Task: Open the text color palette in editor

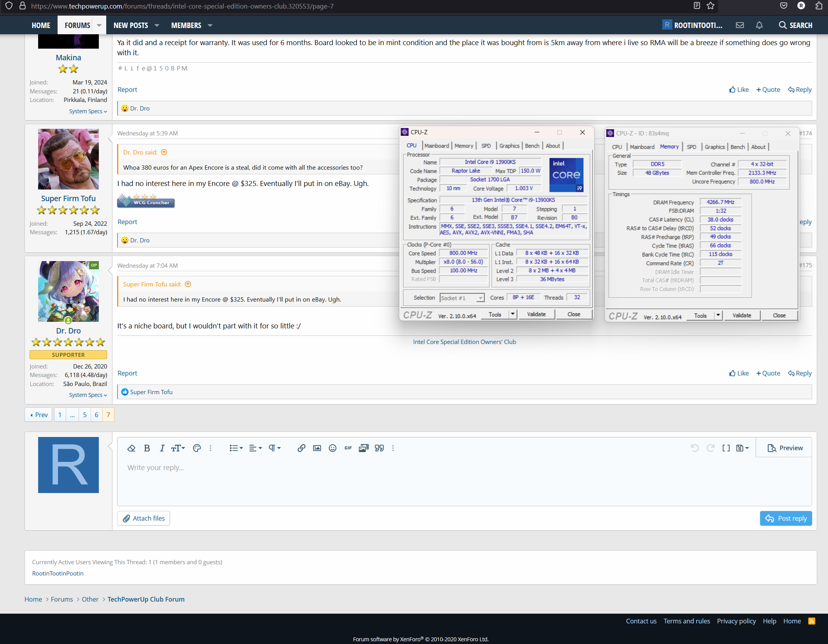Action: [197, 448]
